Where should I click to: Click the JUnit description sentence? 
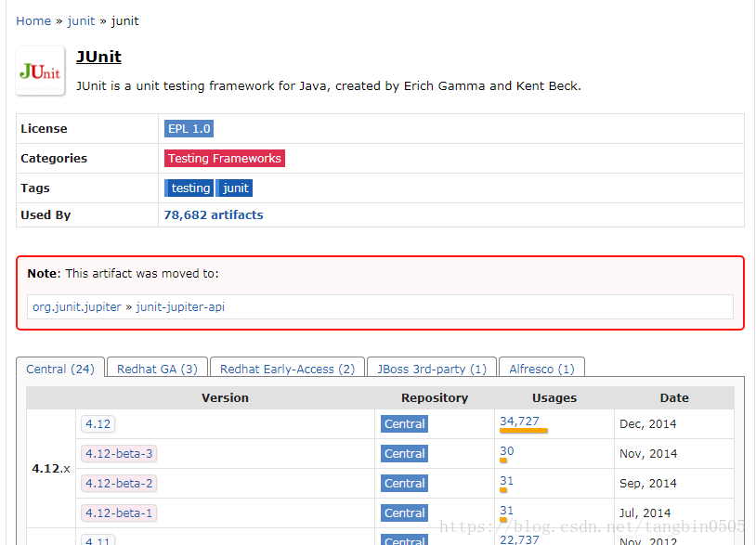click(x=329, y=85)
